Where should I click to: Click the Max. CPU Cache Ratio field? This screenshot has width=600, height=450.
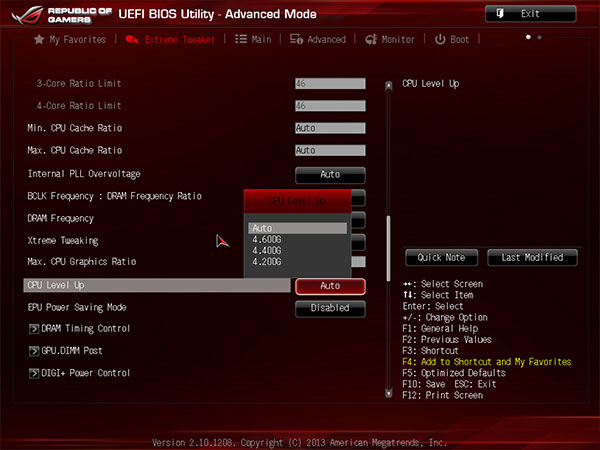pyautogui.click(x=330, y=150)
